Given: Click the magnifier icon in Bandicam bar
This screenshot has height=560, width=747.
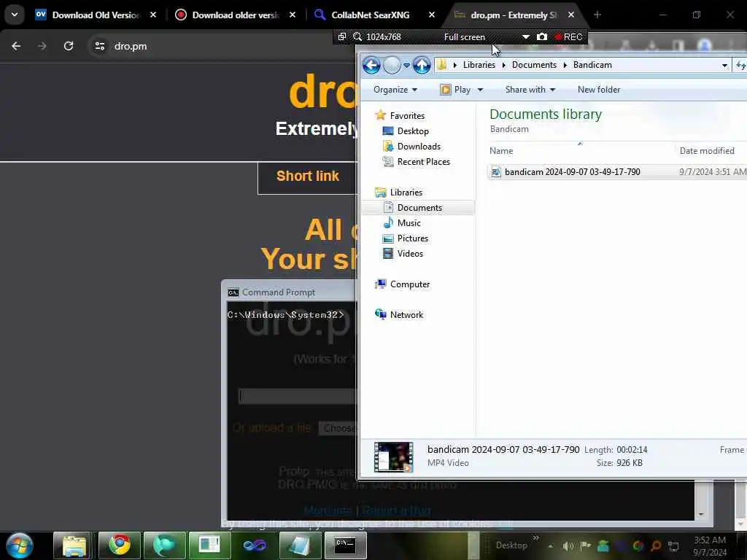Looking at the screenshot, I should point(357,36).
